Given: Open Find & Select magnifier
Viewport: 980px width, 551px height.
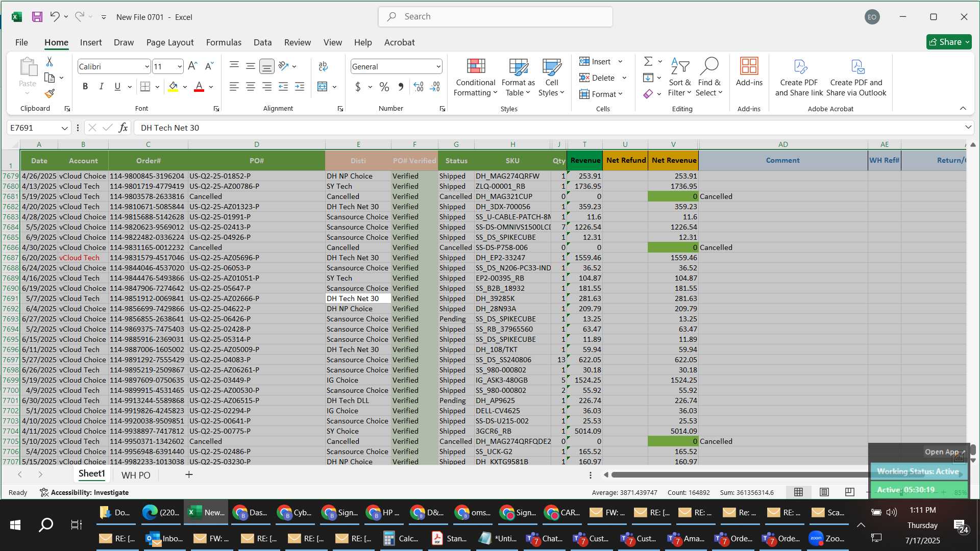Looking at the screenshot, I should pyautogui.click(x=709, y=78).
